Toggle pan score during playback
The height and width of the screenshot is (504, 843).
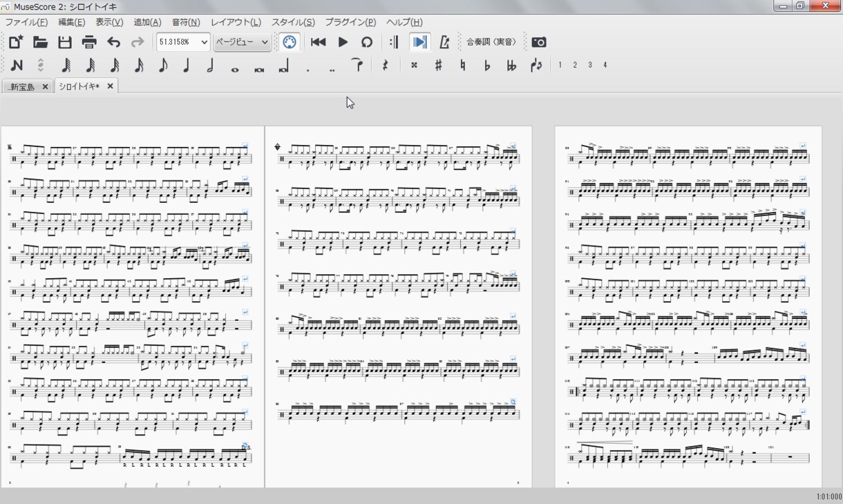tap(419, 42)
